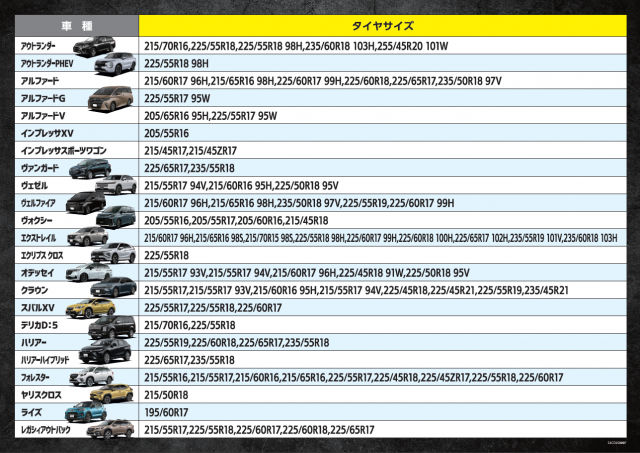This screenshot has width=640, height=453.
Task: Click the gold ヤリスクロス car image
Action: click(110, 394)
